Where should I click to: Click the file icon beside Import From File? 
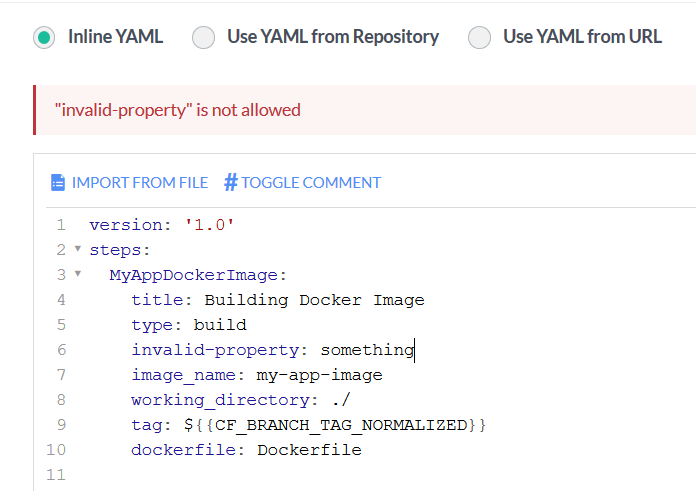click(57, 182)
